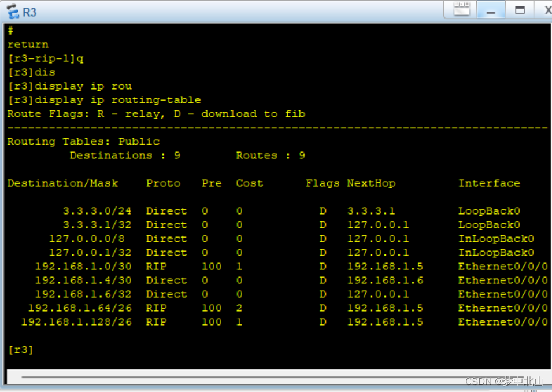This screenshot has width=552, height=392.
Task: Click preference 100 in 192.168.1.0/30 row
Action: (x=212, y=267)
